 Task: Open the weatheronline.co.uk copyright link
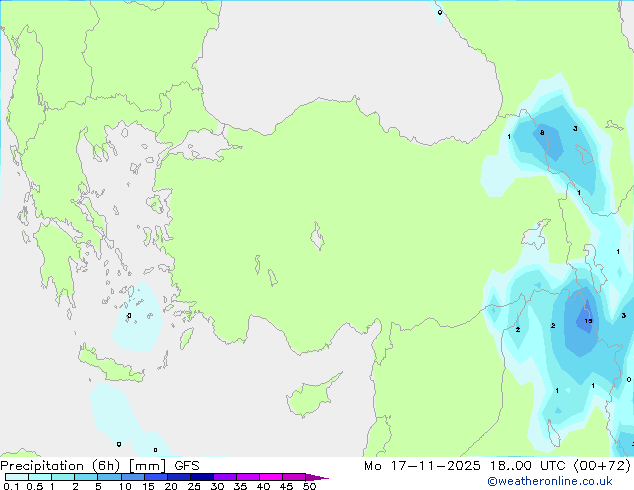click(549, 481)
